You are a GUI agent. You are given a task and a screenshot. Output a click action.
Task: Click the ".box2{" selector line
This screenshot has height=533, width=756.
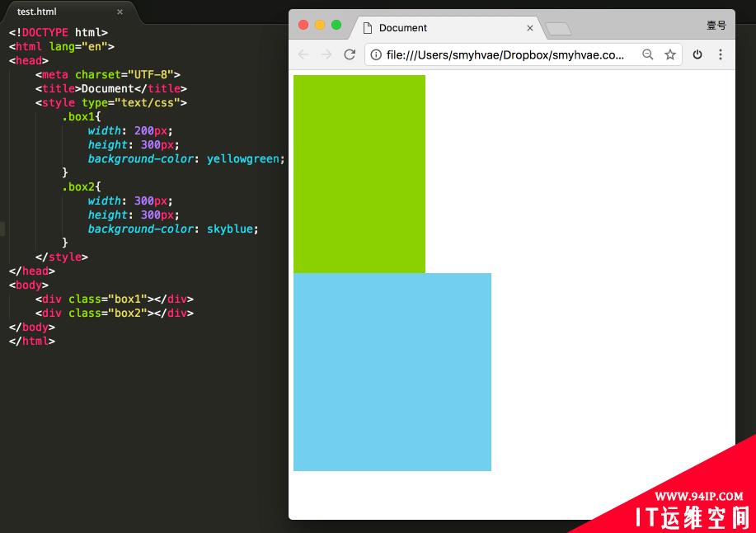pos(82,186)
